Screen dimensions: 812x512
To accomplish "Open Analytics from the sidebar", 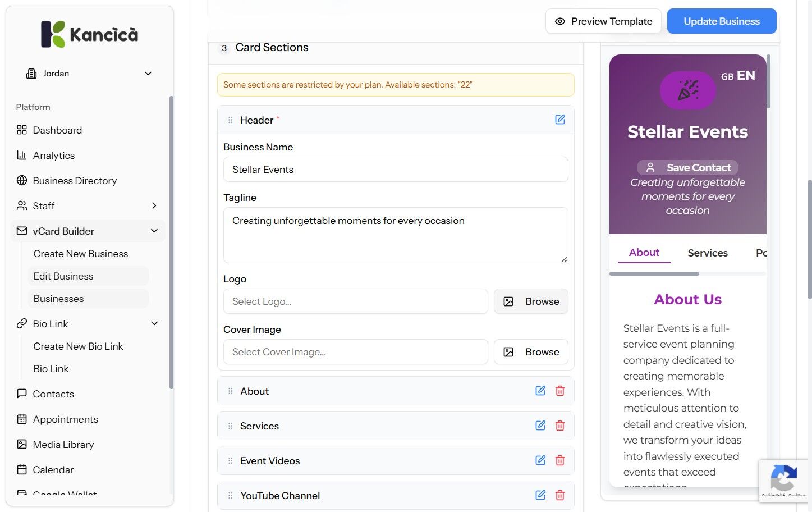I will pos(53,156).
